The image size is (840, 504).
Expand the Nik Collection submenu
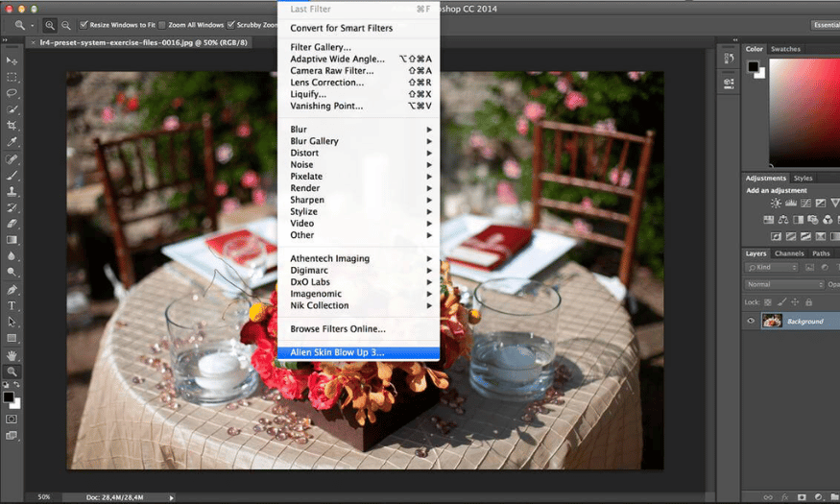359,305
